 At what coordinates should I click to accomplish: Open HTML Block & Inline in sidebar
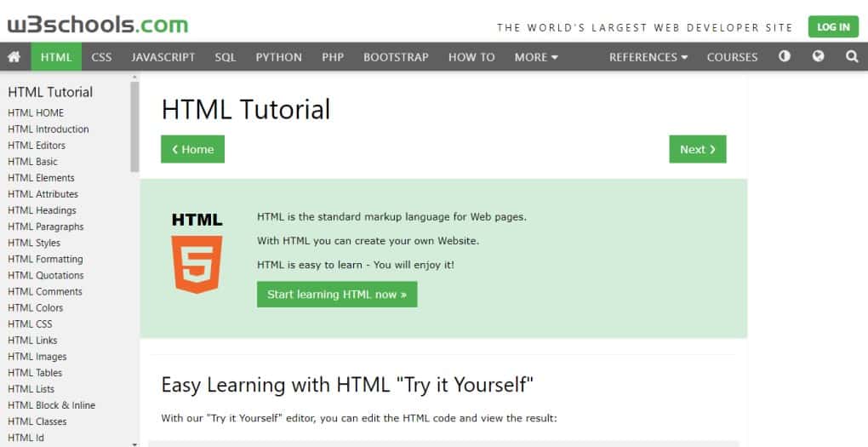click(x=51, y=405)
